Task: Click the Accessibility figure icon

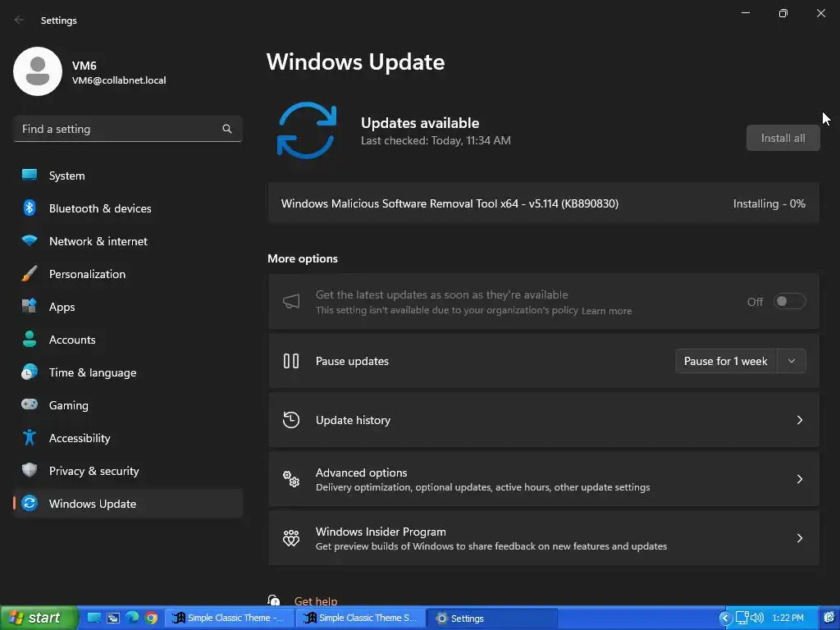Action: tap(29, 438)
